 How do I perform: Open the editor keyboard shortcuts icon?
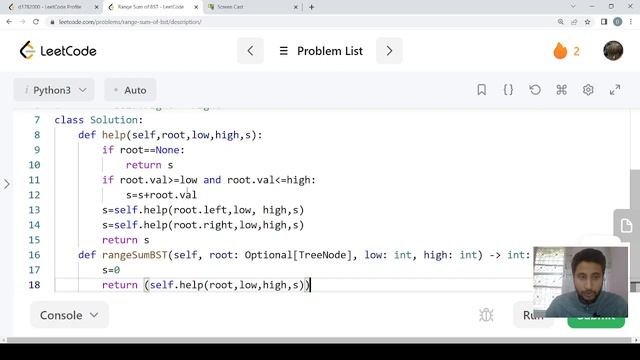tap(562, 90)
